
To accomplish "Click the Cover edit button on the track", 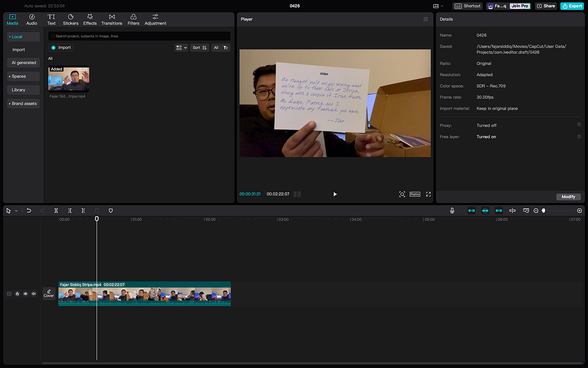I will point(49,293).
